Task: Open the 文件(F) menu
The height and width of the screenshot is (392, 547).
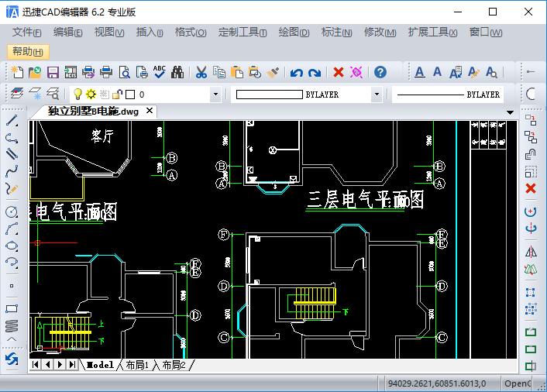Action: tap(27, 33)
